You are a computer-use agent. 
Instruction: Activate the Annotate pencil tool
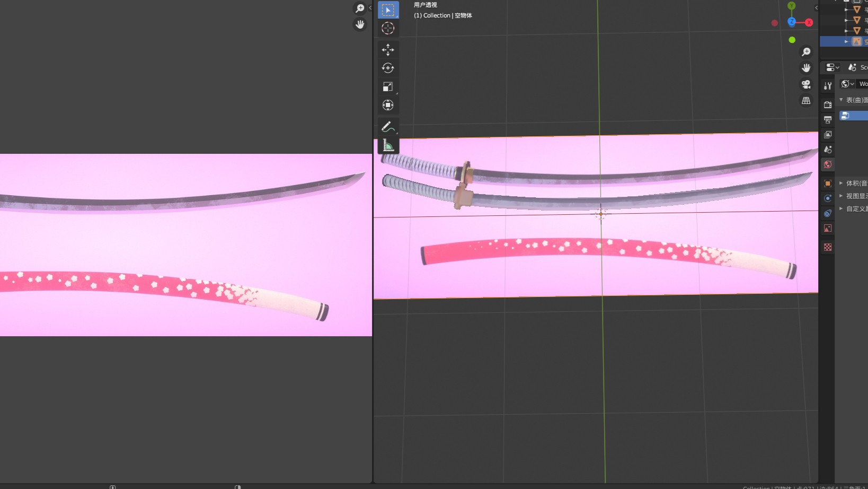tap(388, 127)
